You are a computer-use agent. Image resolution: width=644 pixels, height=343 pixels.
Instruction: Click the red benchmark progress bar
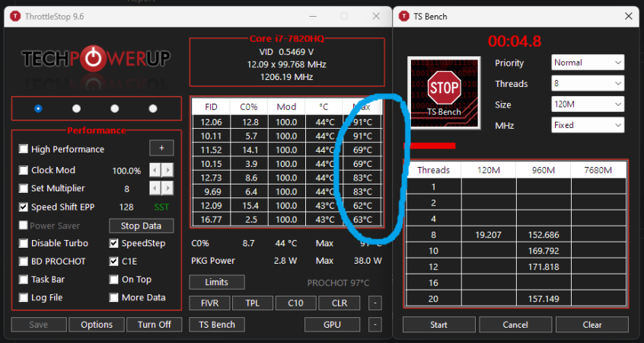click(430, 146)
